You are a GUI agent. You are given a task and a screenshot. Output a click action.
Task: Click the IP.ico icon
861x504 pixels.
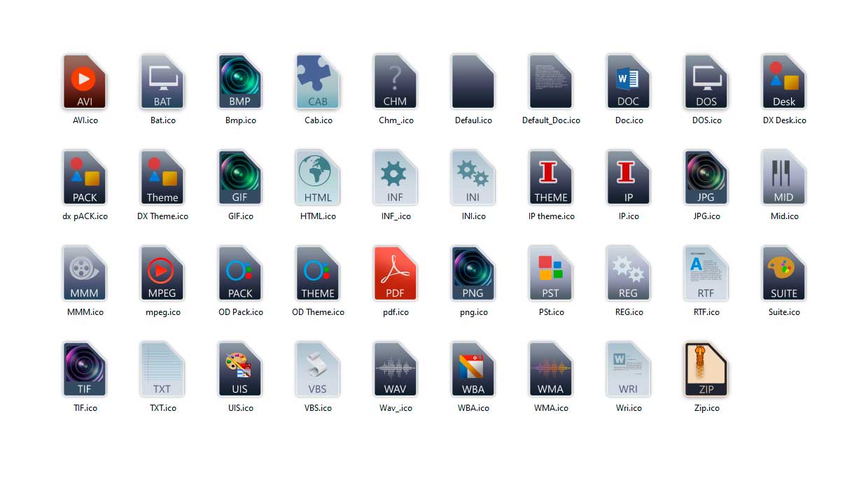(629, 178)
